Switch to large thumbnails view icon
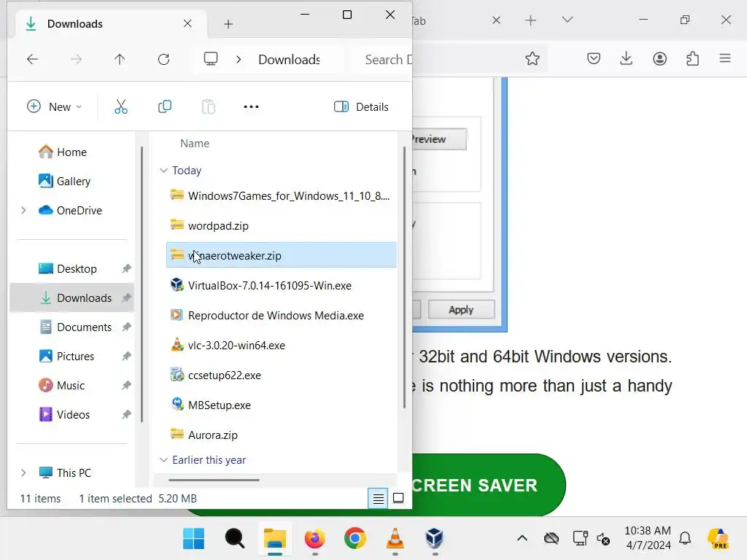The width and height of the screenshot is (747, 560). click(x=398, y=499)
